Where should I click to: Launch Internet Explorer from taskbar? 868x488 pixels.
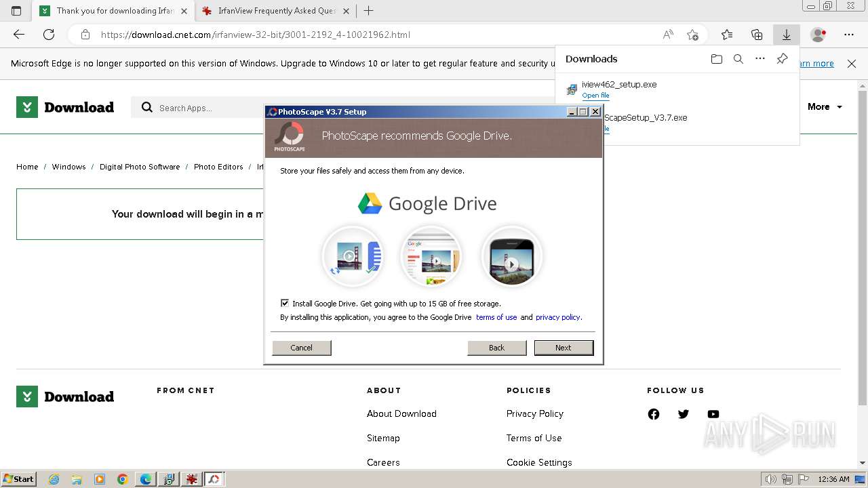pyautogui.click(x=54, y=479)
